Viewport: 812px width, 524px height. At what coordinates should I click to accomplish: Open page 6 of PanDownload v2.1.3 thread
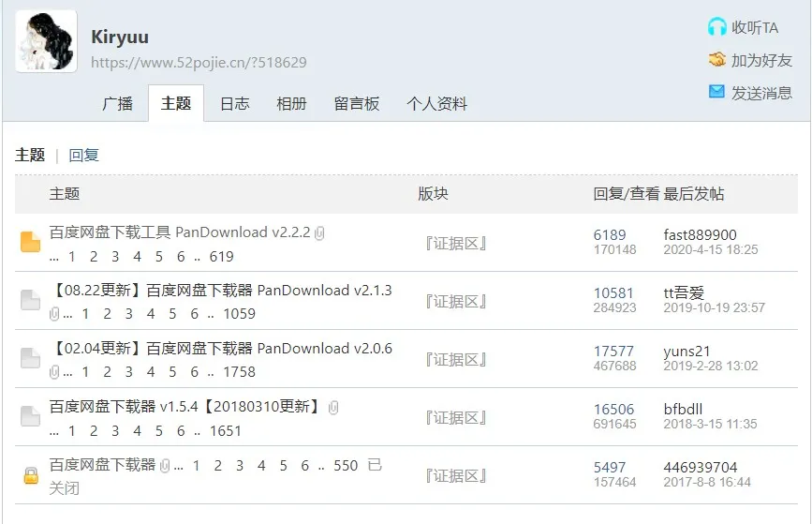click(194, 314)
